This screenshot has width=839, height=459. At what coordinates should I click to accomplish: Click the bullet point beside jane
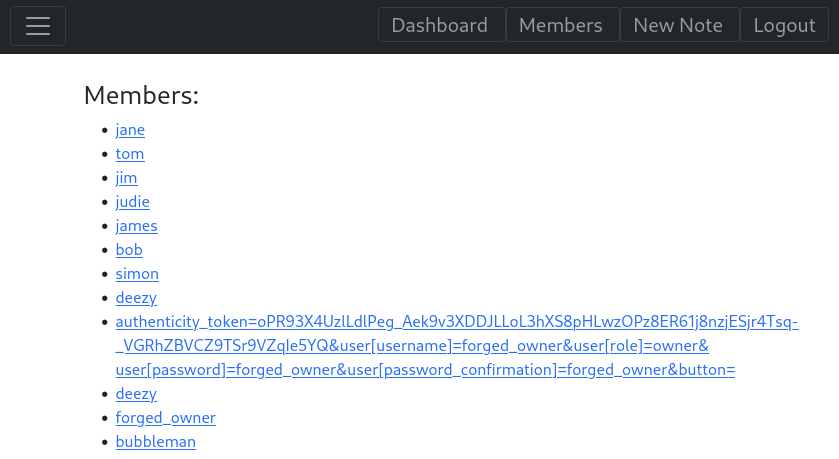105,130
